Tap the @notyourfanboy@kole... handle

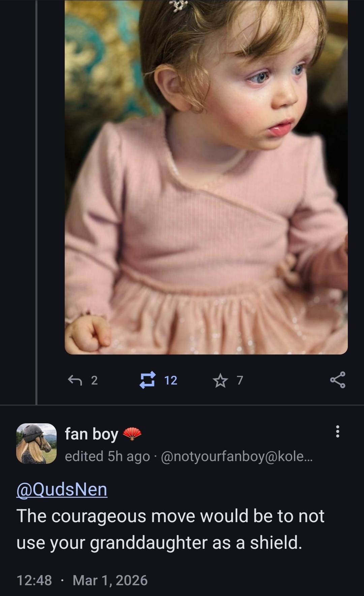point(237,456)
